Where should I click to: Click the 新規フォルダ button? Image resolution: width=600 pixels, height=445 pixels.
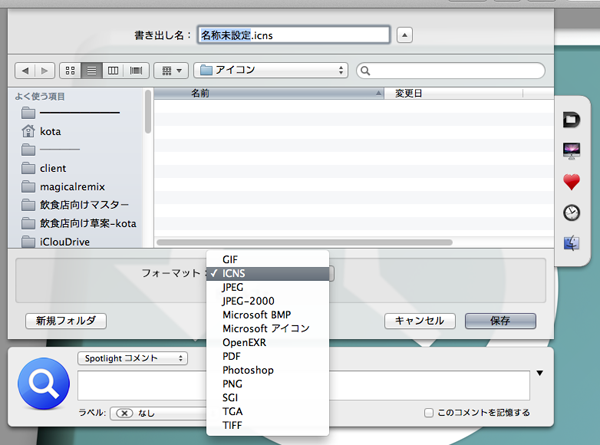coord(66,321)
